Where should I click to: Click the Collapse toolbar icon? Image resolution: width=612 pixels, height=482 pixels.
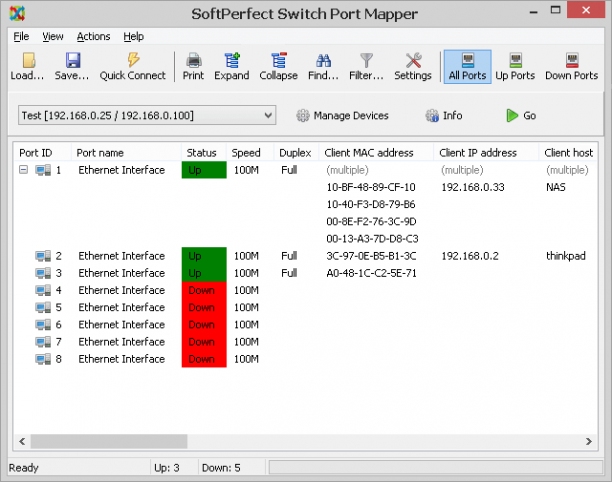[x=279, y=66]
